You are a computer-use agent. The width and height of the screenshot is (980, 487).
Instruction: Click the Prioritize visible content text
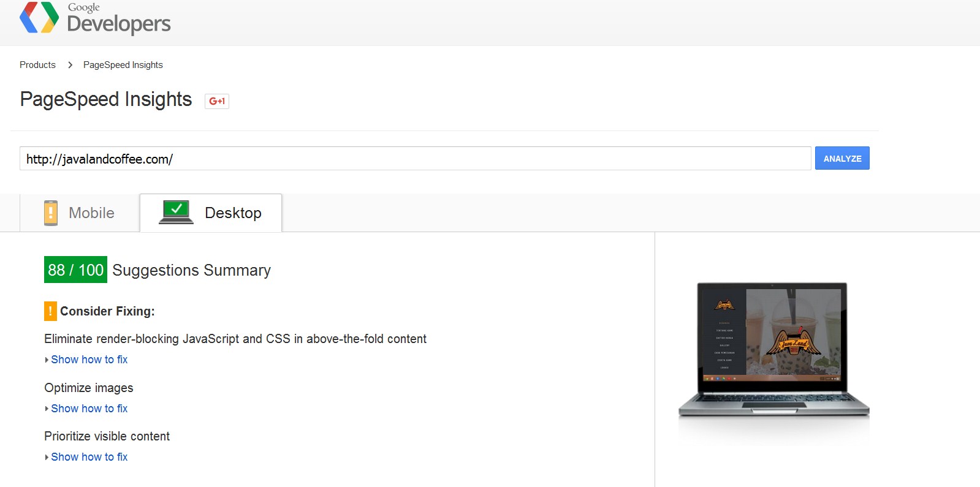(x=107, y=436)
